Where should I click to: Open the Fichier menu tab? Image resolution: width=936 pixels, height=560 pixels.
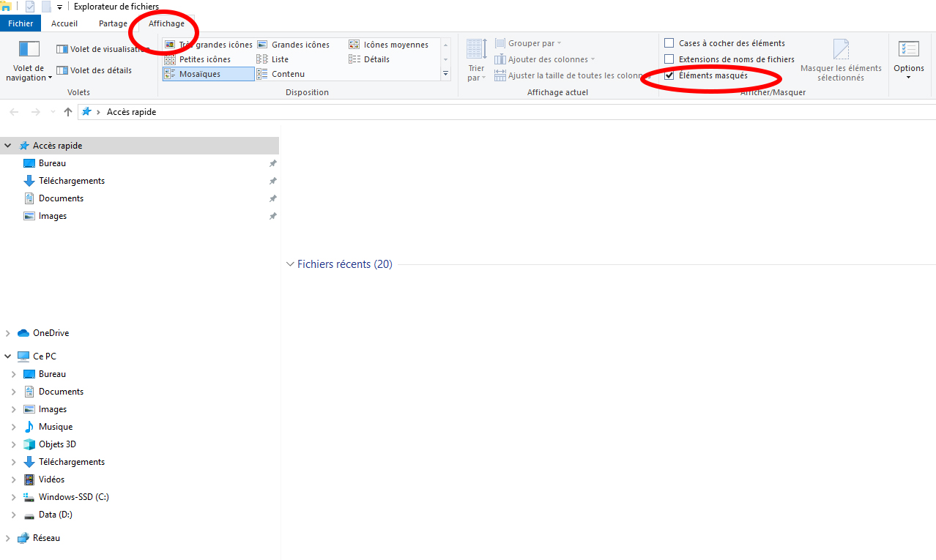21,23
